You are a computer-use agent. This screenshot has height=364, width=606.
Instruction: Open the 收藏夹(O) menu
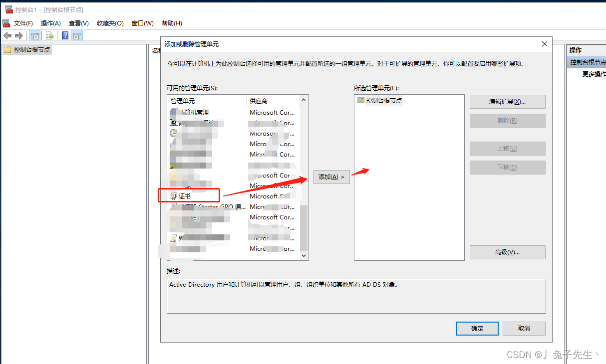tap(110, 23)
